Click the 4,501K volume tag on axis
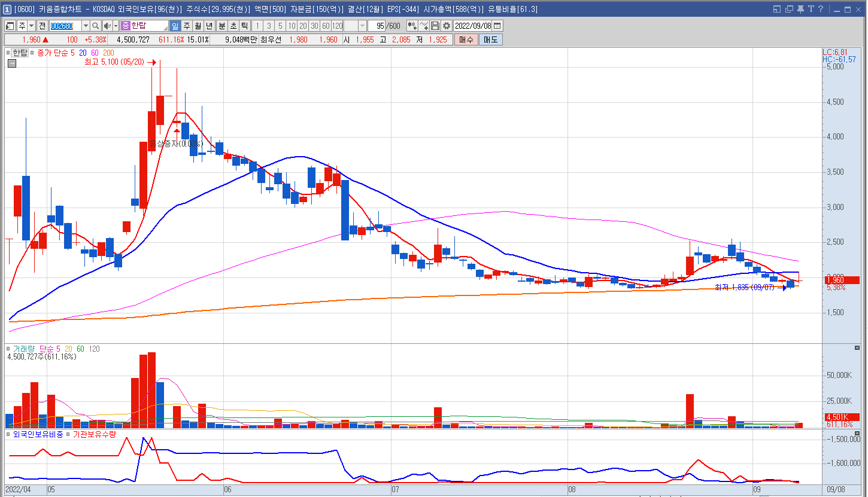 point(841,417)
